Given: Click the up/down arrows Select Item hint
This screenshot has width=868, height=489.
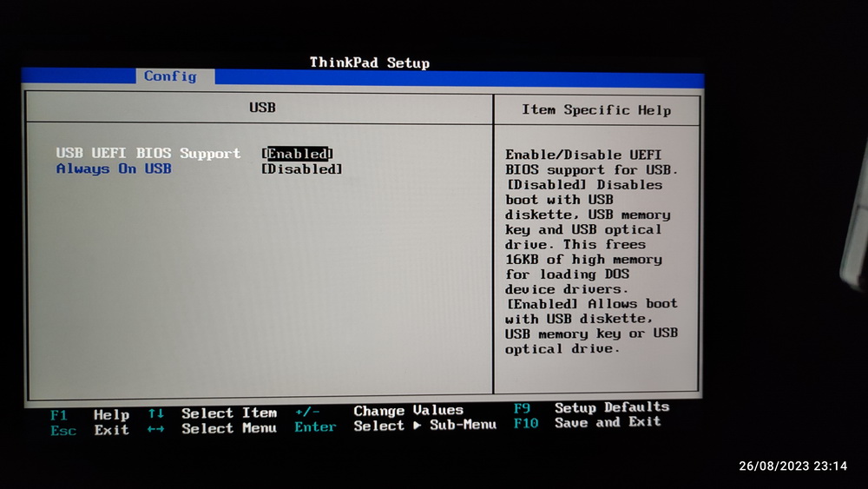Looking at the screenshot, I should pos(213,413).
